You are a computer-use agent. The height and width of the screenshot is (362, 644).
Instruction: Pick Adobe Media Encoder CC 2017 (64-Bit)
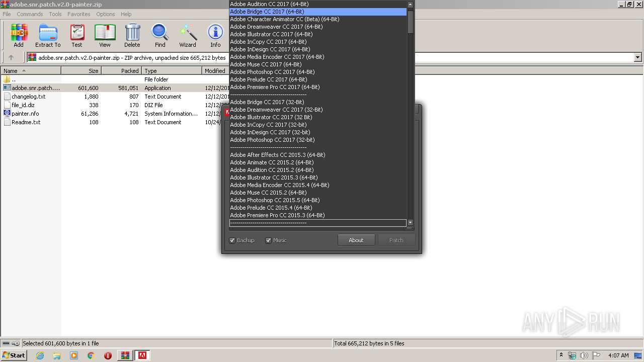[318, 57]
